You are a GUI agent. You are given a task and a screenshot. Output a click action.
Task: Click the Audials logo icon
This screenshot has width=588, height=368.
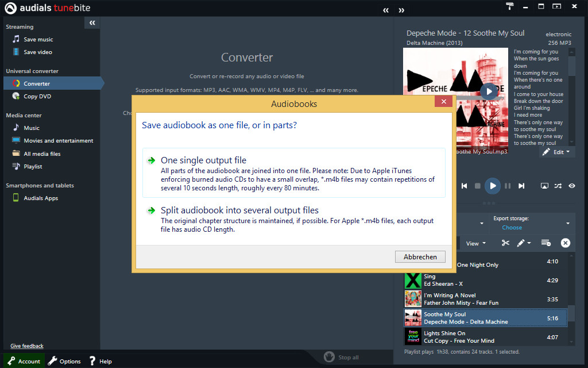(10, 8)
